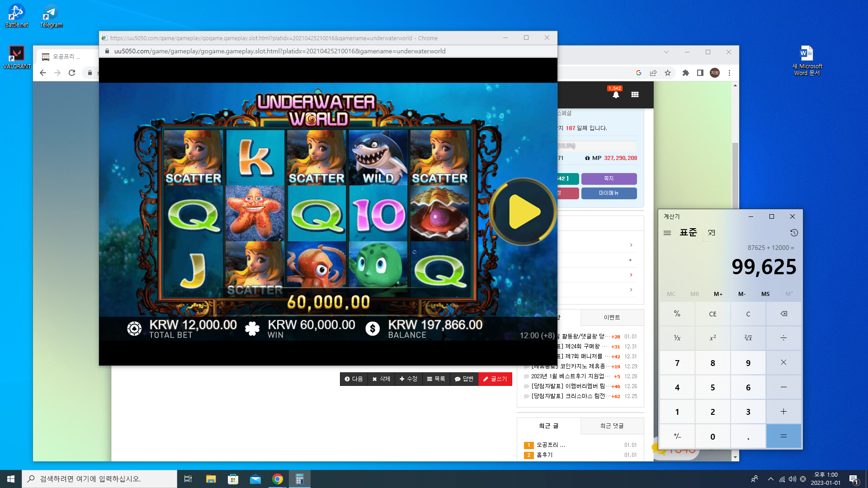868x488 pixels.
Task: Click the calculator backspace key
Action: coord(784,314)
